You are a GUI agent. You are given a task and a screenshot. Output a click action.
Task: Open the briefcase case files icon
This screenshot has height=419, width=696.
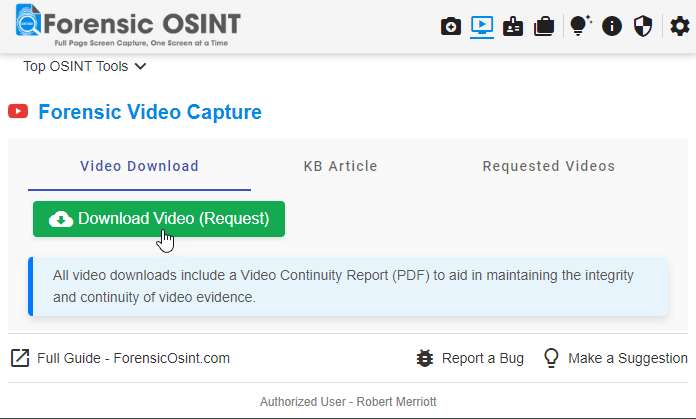[x=544, y=26]
